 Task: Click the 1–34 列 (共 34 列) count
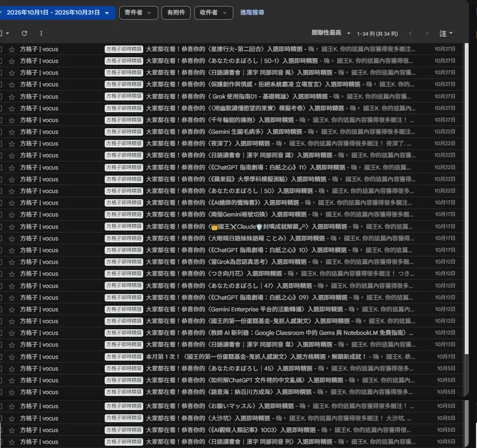[x=377, y=33]
